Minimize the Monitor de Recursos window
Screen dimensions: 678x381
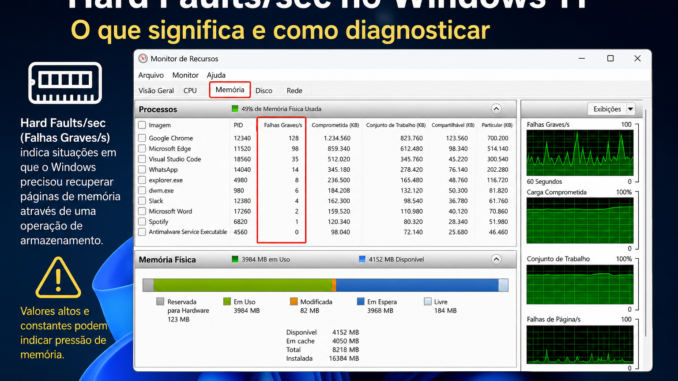click(582, 58)
